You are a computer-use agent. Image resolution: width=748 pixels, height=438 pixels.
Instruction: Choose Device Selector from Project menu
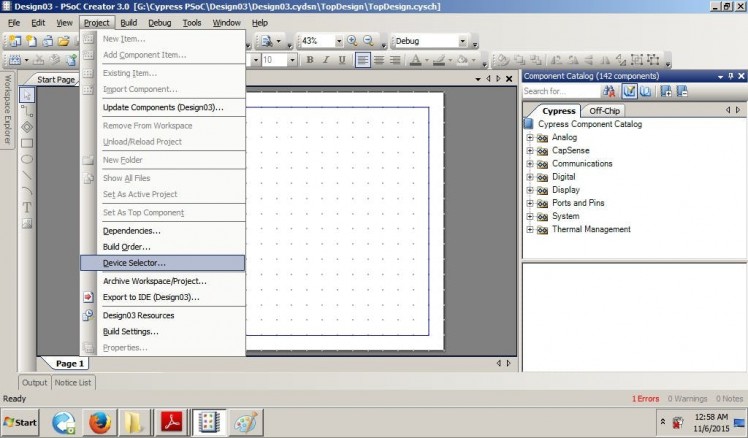coord(162,263)
